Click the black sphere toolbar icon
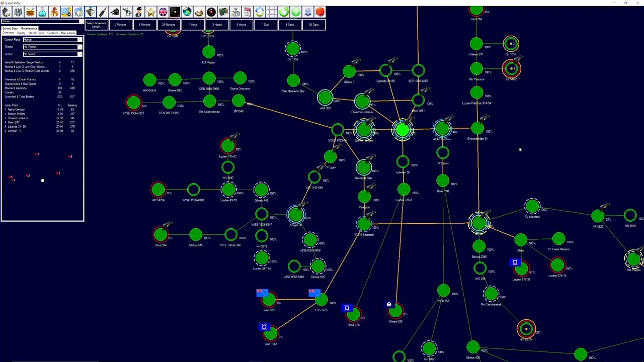The width and height of the screenshot is (644, 362). [x=211, y=12]
